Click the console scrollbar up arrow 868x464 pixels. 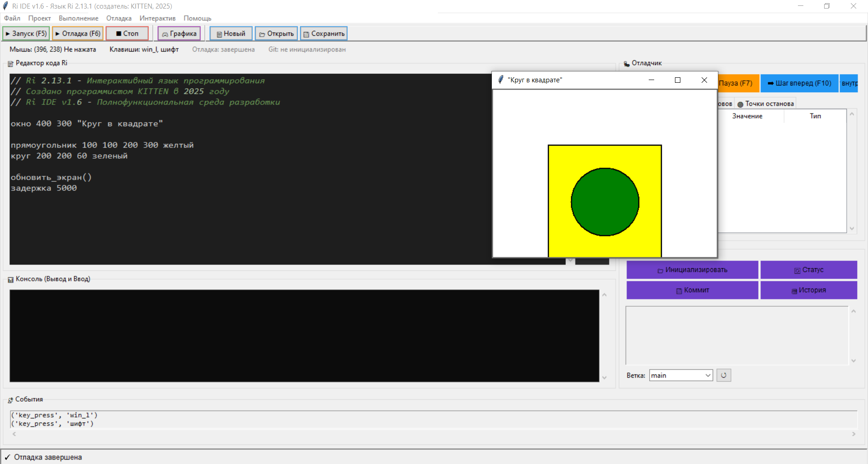pyautogui.click(x=604, y=295)
